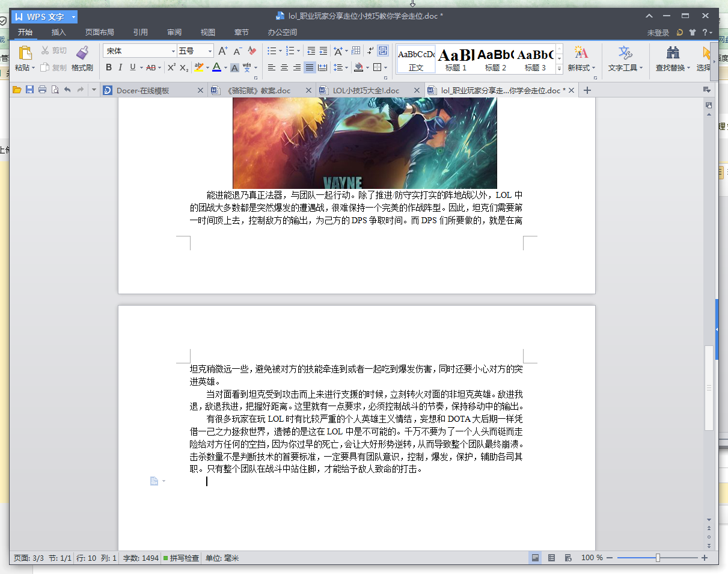Open the References (引用) tab
The height and width of the screenshot is (574, 728).
click(140, 32)
